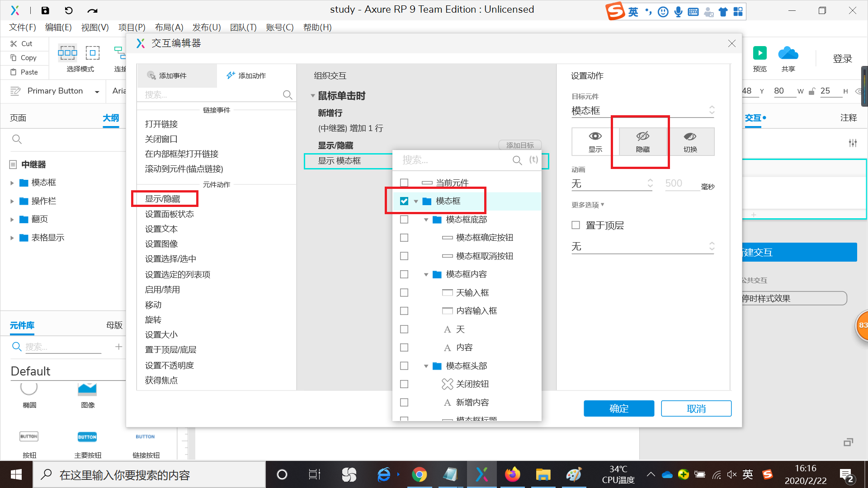The image size is (868, 488).
Task: Open the 帮助(H) menu
Action: click(x=317, y=28)
